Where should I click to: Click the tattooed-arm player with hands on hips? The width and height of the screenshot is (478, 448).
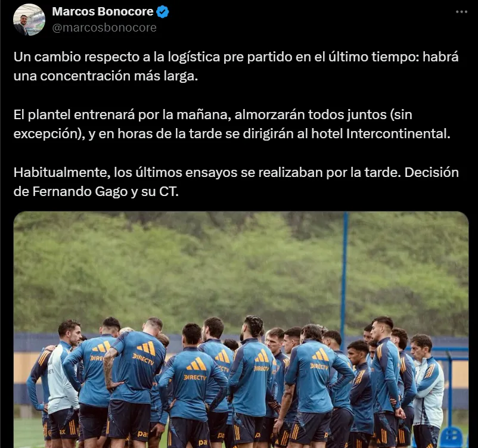pyautogui.click(x=134, y=384)
